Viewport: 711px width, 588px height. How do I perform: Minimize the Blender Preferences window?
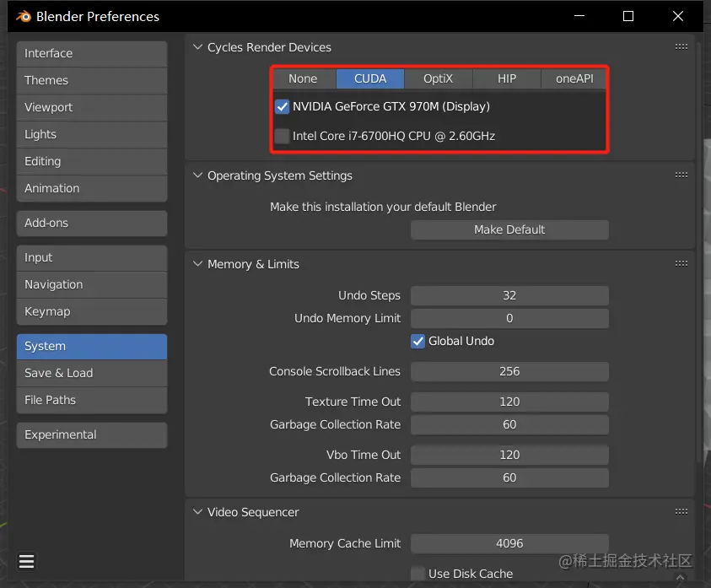click(x=579, y=16)
